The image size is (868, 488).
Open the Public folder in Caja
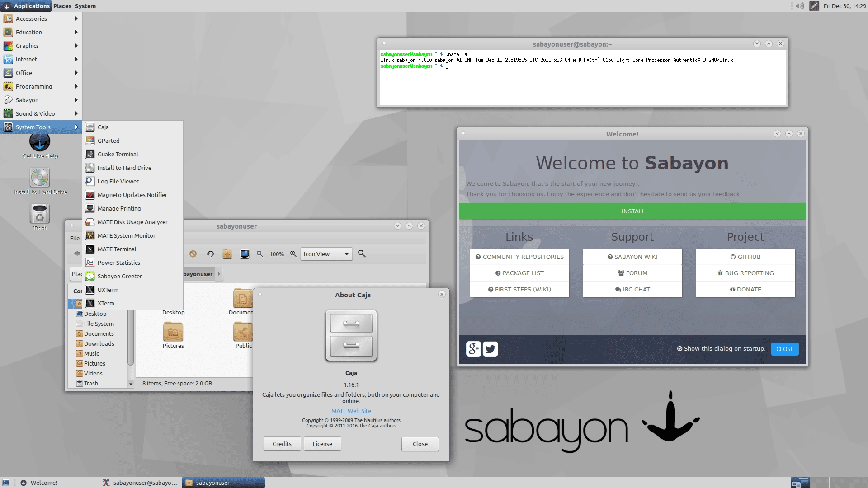pyautogui.click(x=243, y=335)
